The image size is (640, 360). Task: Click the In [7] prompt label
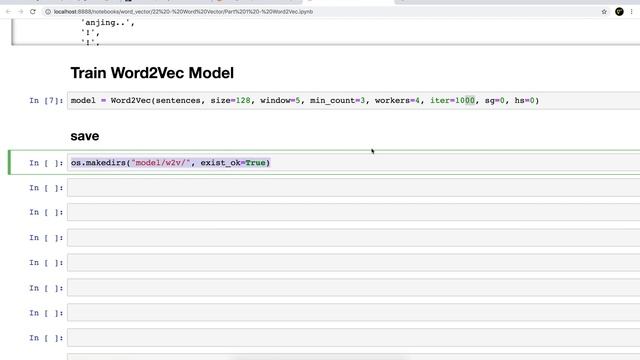point(46,100)
